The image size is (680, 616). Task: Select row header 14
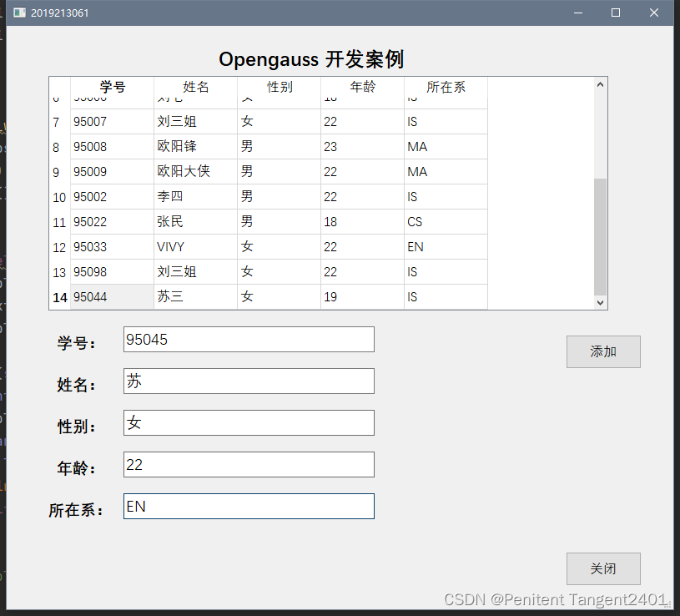click(x=60, y=297)
